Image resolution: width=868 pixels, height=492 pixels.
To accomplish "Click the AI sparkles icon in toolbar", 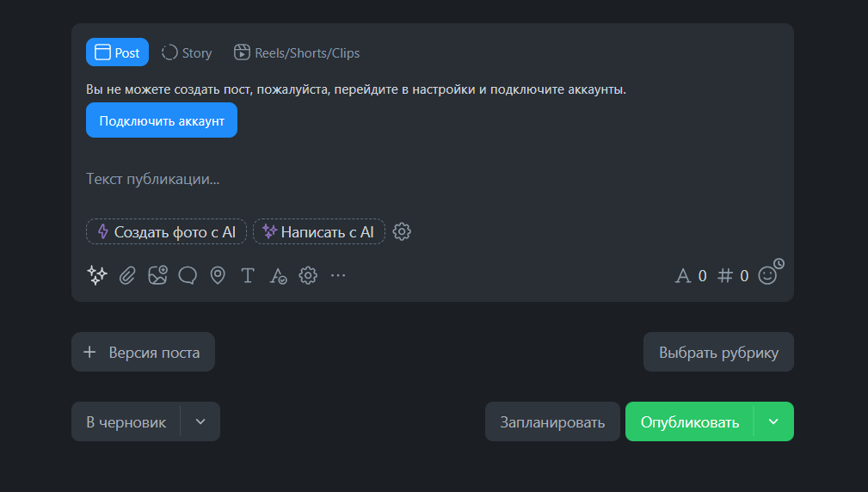I will coord(97,275).
